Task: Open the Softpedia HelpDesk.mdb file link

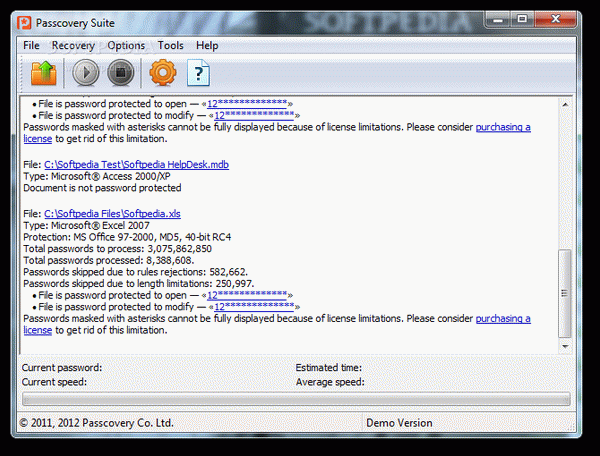Action: point(136,165)
